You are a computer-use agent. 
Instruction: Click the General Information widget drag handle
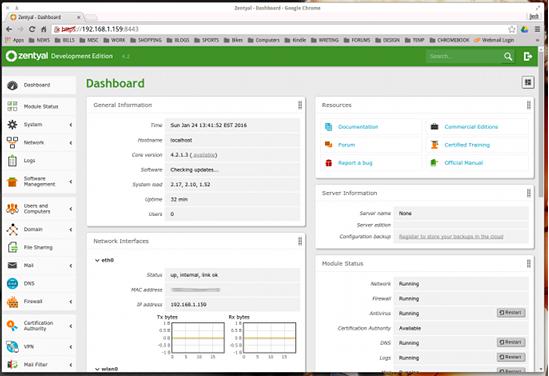pos(300,105)
